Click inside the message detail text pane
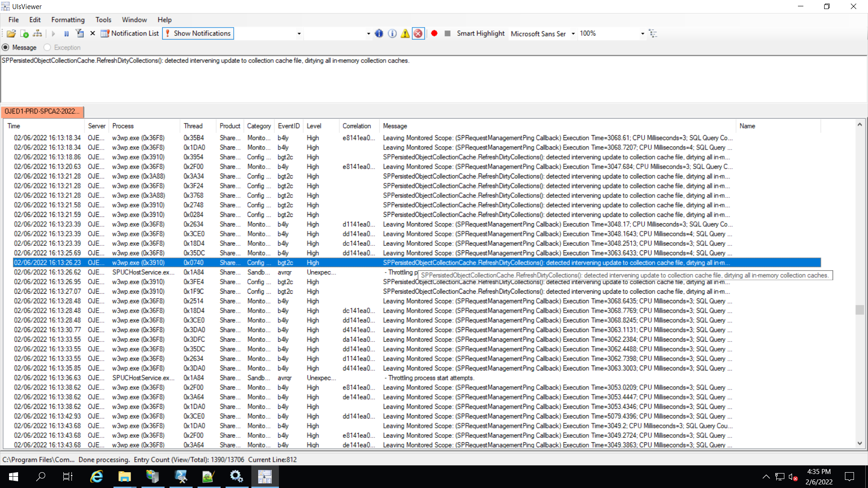This screenshot has width=868, height=488. pos(433,79)
